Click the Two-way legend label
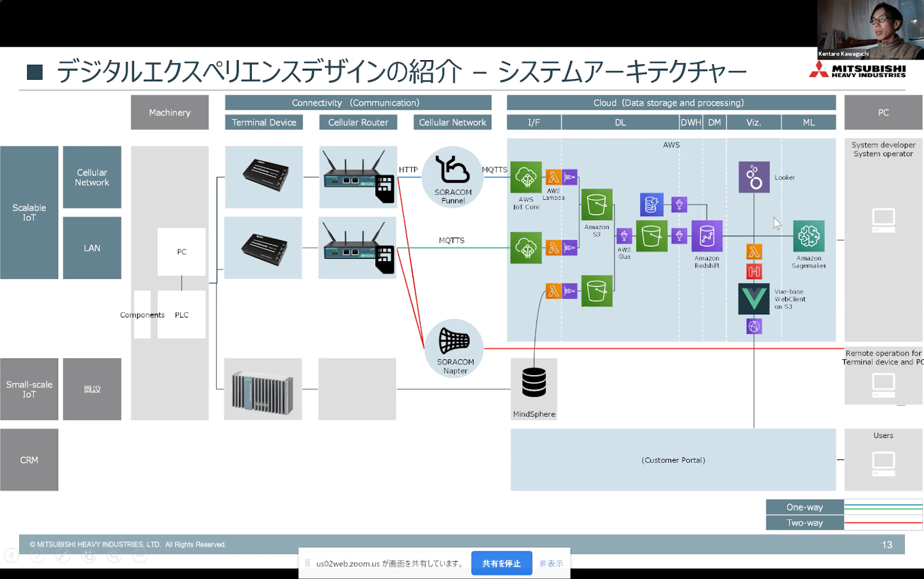Image resolution: width=924 pixels, height=579 pixels. pyautogui.click(x=804, y=522)
